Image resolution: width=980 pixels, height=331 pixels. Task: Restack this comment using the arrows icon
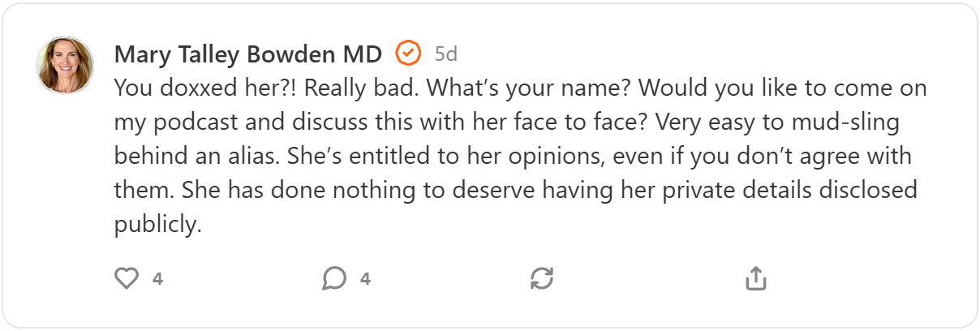[x=542, y=279]
